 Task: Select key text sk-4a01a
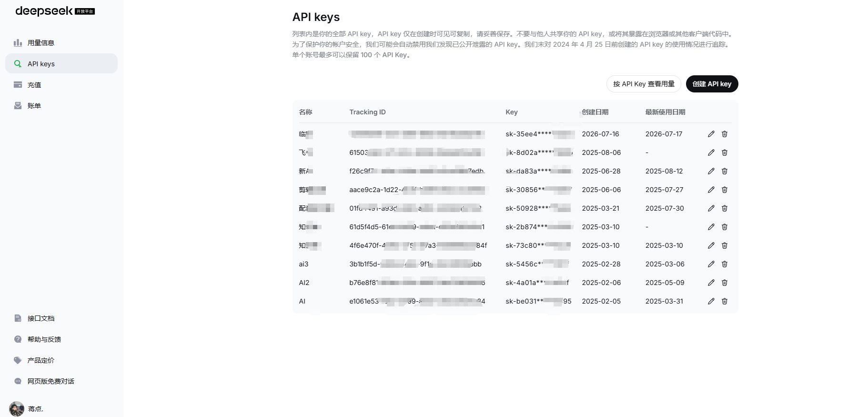(x=537, y=283)
